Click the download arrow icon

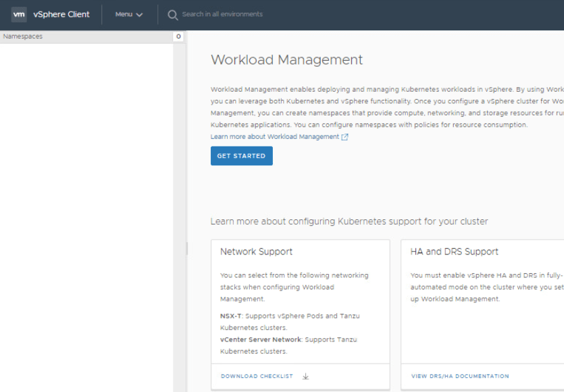(305, 376)
